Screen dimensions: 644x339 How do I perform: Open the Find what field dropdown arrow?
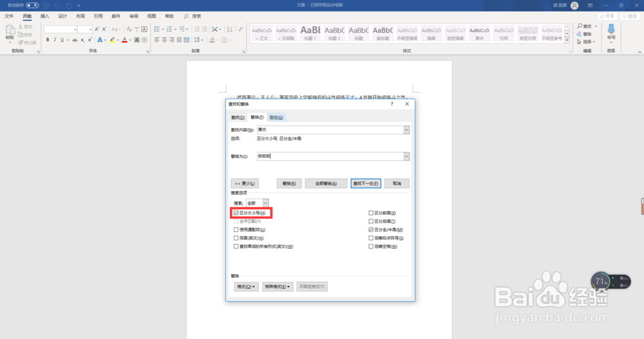(x=406, y=130)
